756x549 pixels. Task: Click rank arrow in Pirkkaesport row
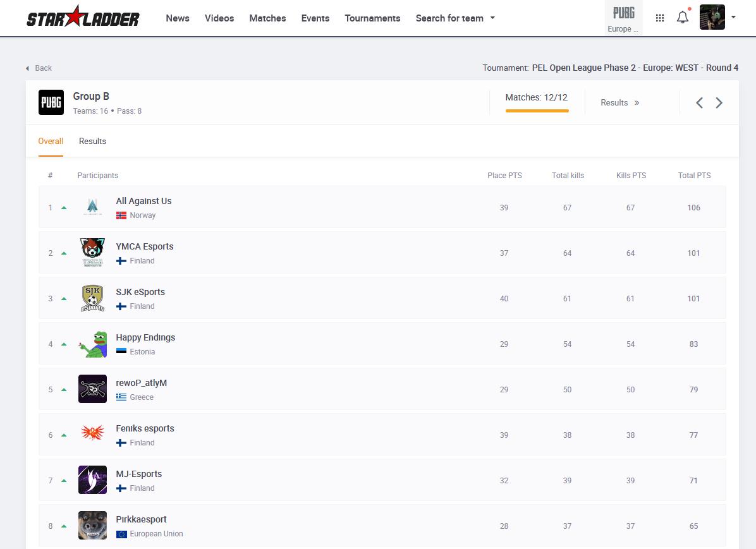64,526
